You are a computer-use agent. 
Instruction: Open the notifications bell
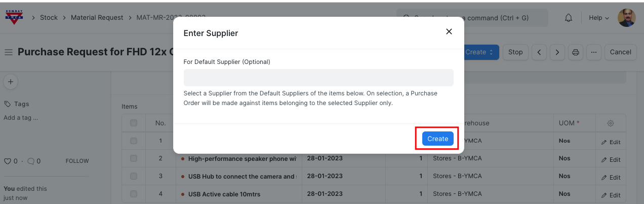click(569, 18)
